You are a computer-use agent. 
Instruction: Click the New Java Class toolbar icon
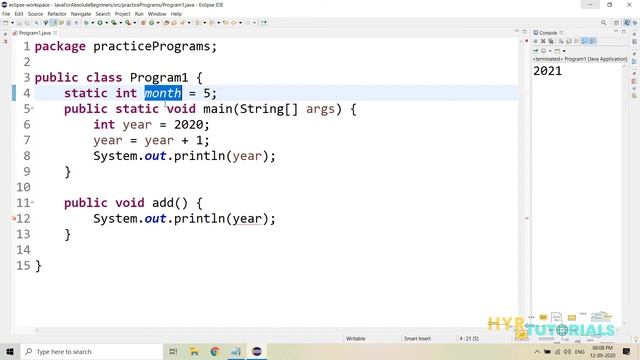(151, 23)
